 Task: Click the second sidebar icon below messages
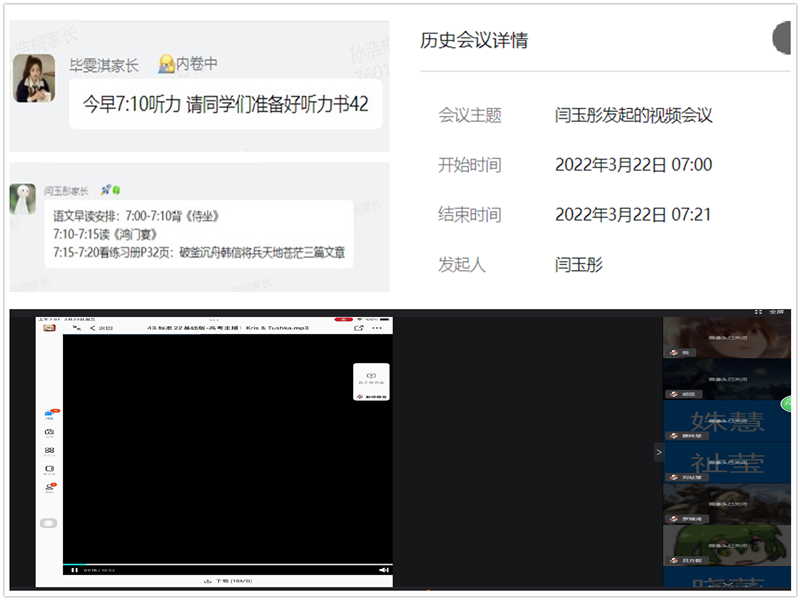49,433
